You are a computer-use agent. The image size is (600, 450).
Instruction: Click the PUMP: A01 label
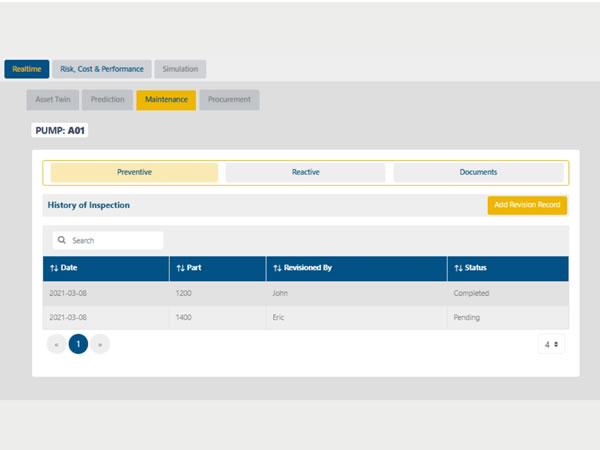[60, 130]
